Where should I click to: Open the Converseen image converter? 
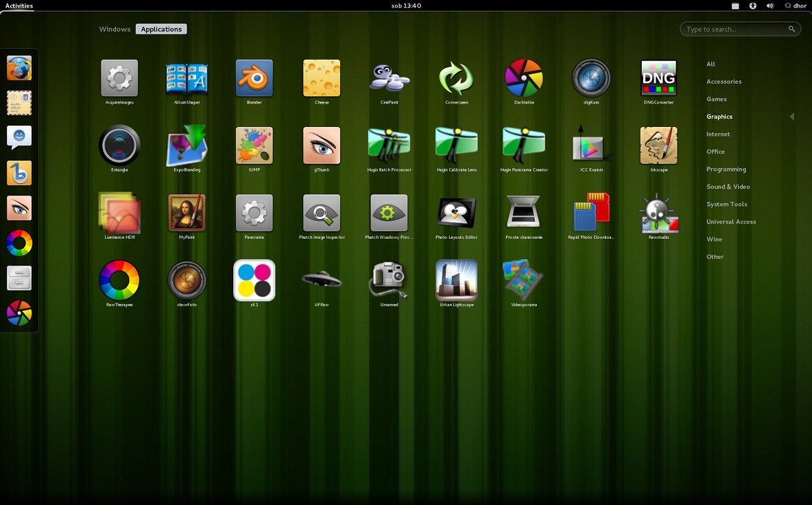pos(456,78)
